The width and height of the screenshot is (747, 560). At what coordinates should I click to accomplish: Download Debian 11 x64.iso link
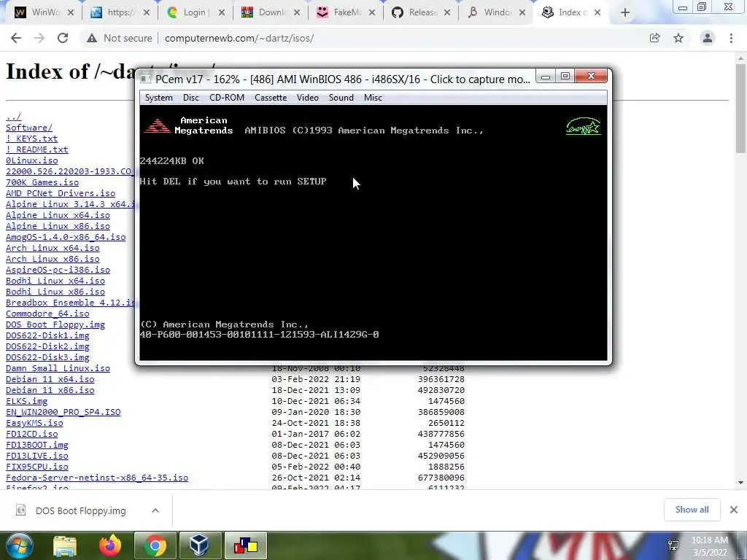tap(50, 379)
